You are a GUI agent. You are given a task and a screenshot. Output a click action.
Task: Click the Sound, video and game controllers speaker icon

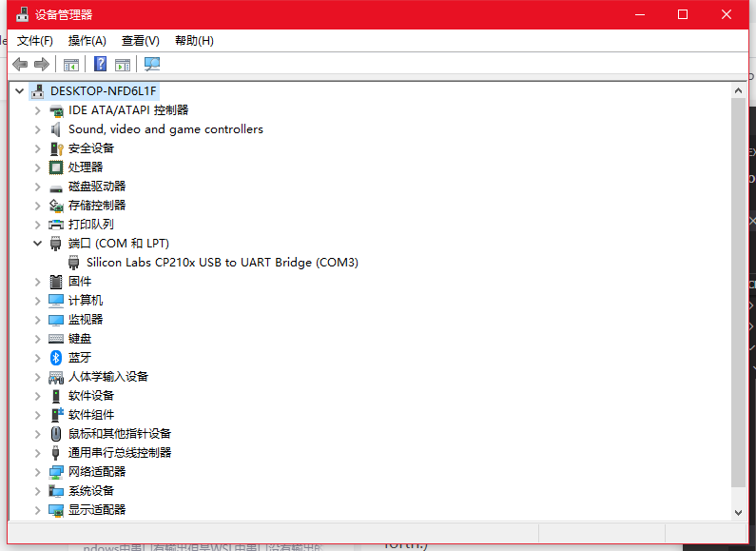(56, 129)
